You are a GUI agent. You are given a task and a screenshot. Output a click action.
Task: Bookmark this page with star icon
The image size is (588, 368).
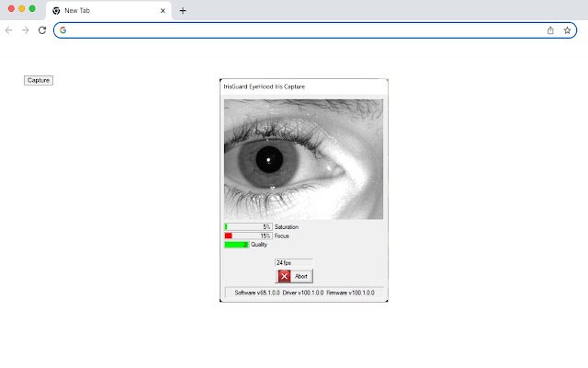pos(567,30)
